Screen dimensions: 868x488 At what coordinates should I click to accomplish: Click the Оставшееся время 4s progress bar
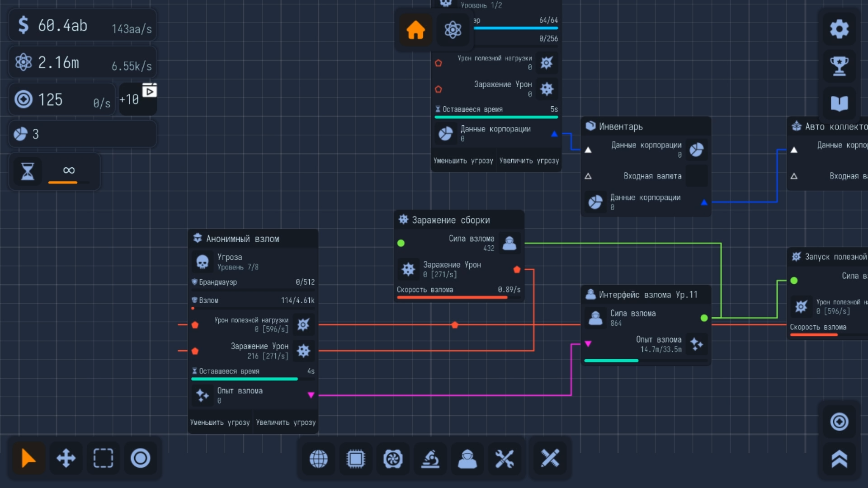click(253, 379)
